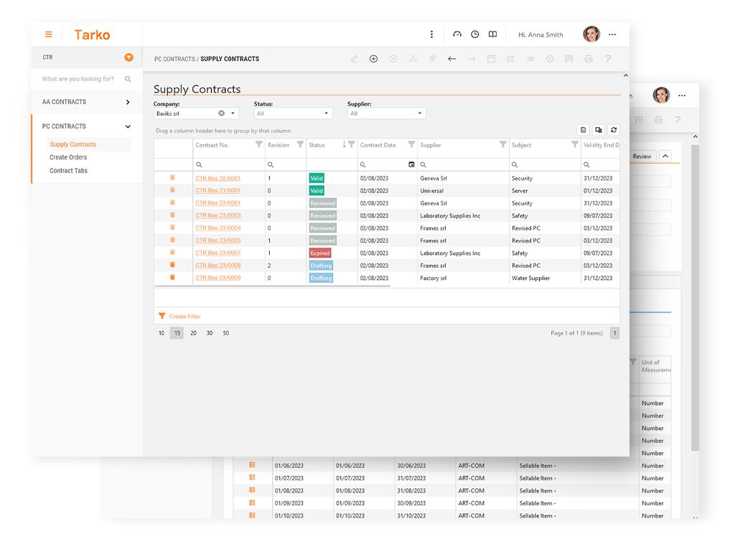Delete contract CTR Bas 20/0001 via trash icon
This screenshot has height=560, width=735.
point(172,178)
